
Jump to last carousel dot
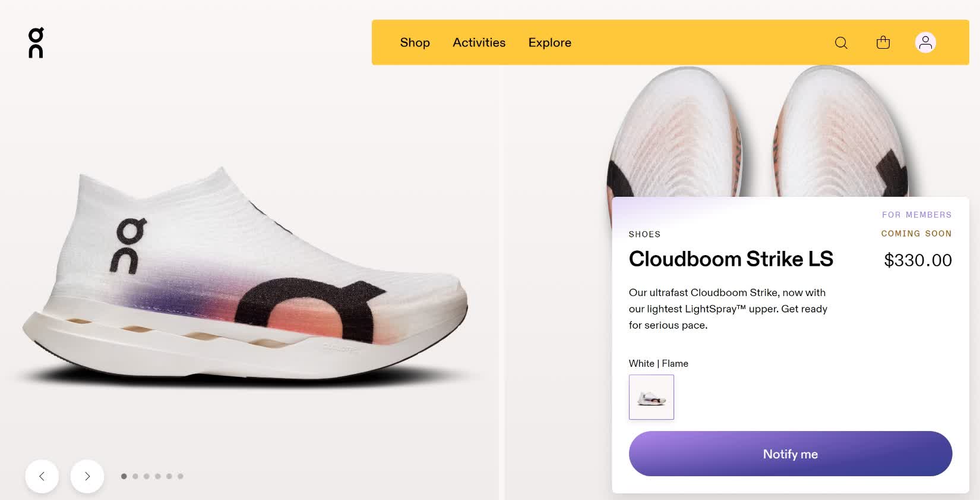181,476
